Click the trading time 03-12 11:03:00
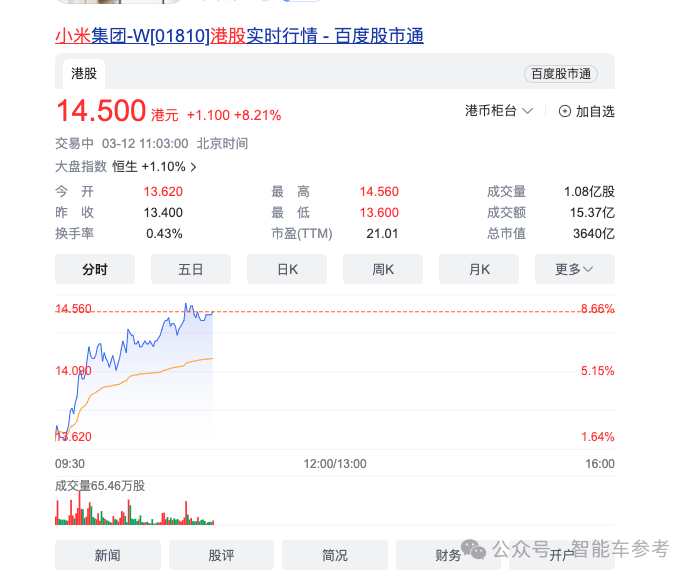692x577 pixels. (145, 143)
